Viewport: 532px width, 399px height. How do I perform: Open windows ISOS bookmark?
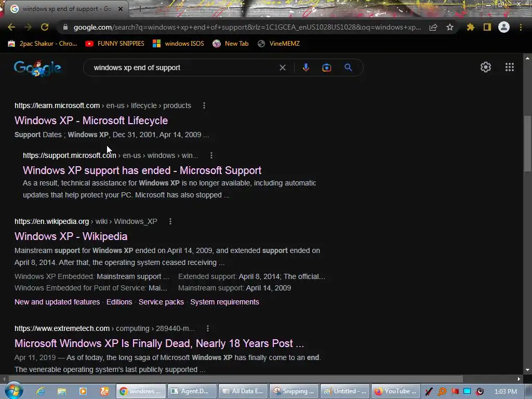(x=179, y=44)
